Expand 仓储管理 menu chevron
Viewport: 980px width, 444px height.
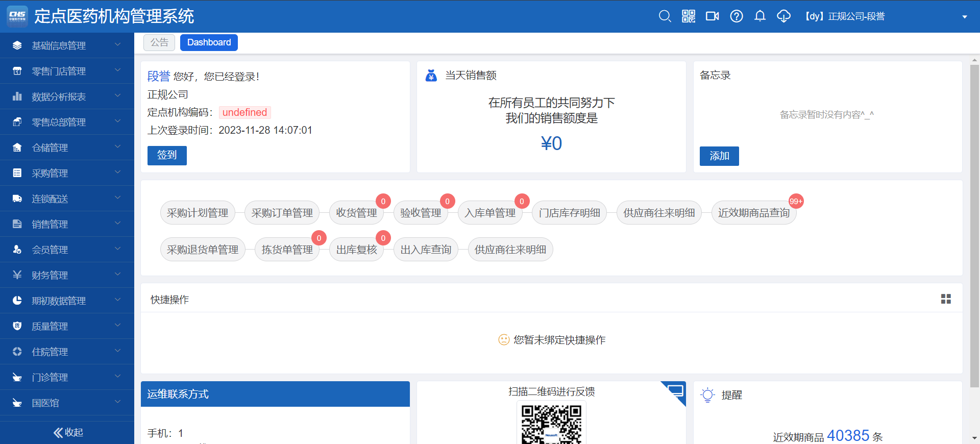tap(118, 147)
